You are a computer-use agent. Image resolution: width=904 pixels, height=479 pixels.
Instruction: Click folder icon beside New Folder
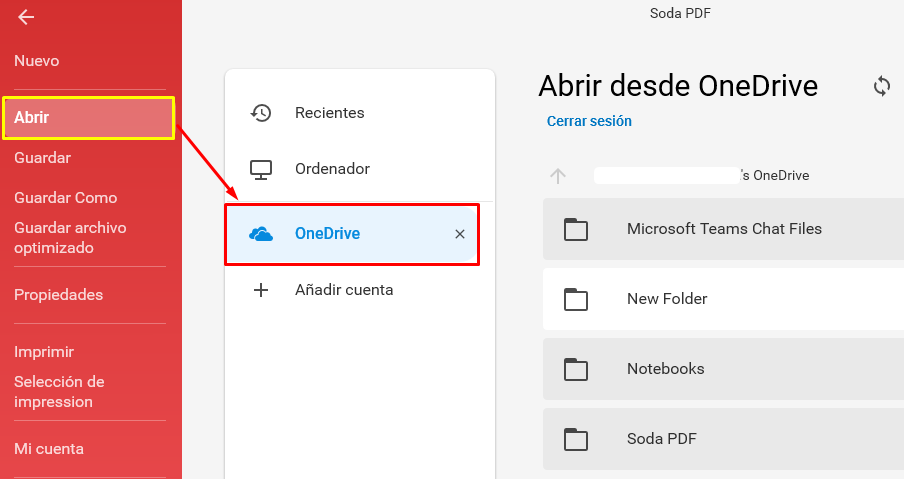point(575,299)
